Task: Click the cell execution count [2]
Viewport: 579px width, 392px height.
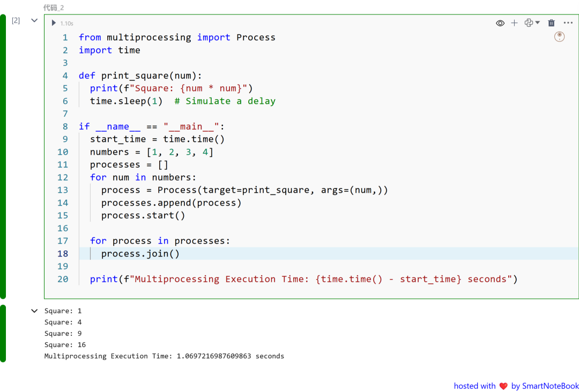Action: (16, 21)
